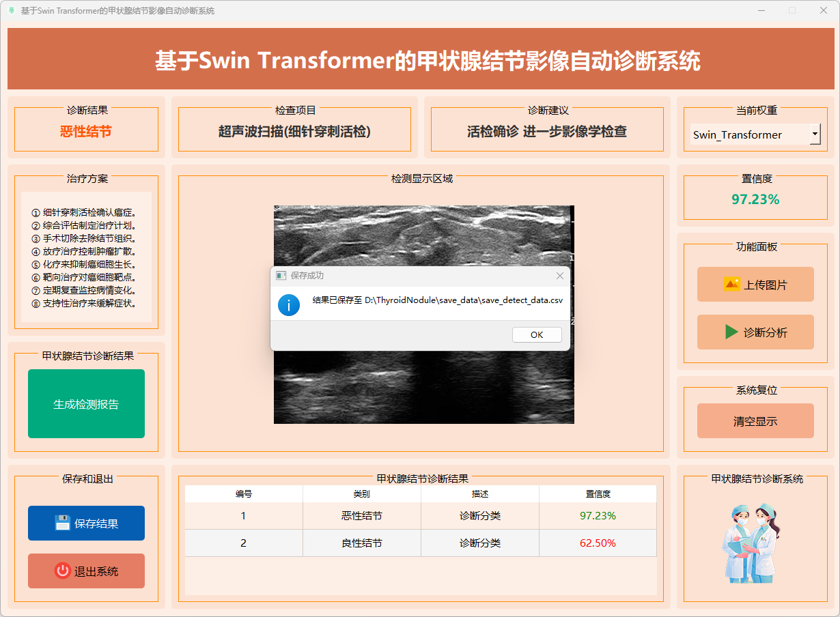This screenshot has width=840, height=617.
Task: Click the image icon on the 上传图片 button
Action: pyautogui.click(x=731, y=285)
